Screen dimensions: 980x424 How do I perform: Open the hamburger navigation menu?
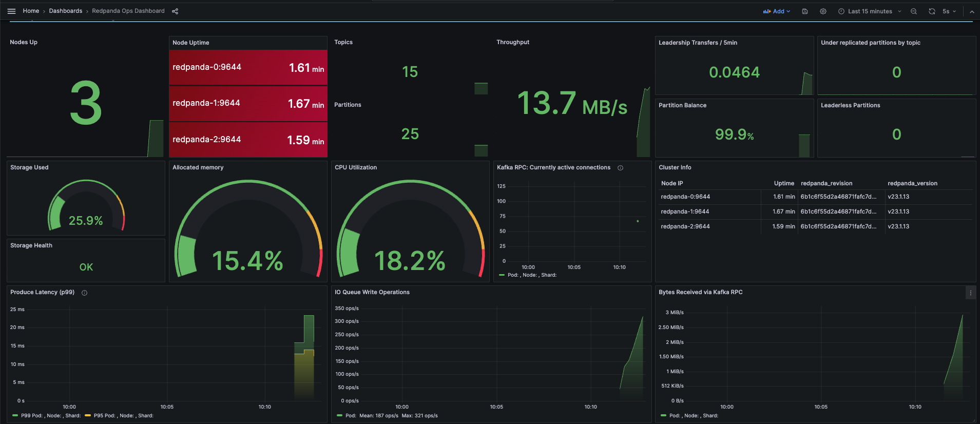tap(11, 11)
